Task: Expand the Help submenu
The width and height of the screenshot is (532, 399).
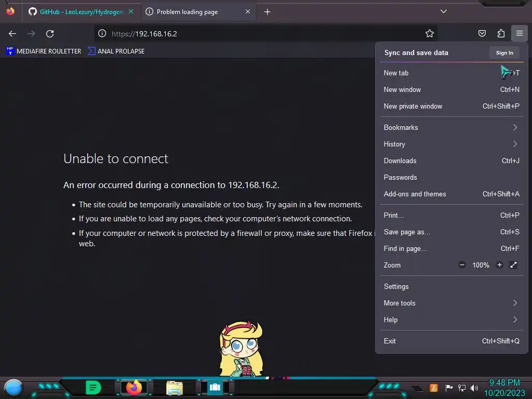Action: pyautogui.click(x=451, y=320)
